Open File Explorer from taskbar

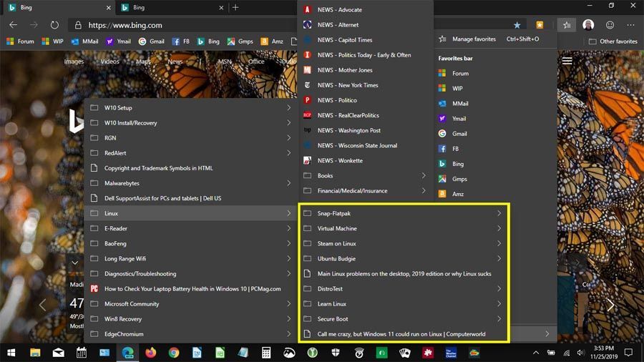click(x=35, y=353)
